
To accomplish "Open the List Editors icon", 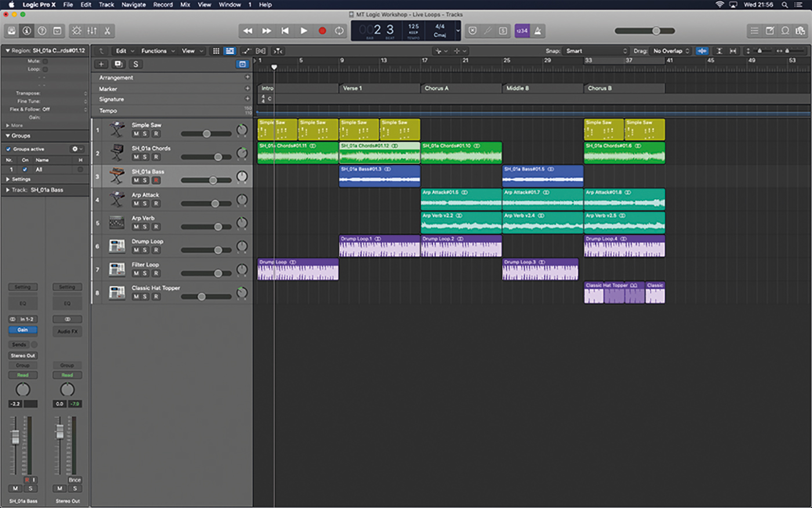I will (754, 31).
